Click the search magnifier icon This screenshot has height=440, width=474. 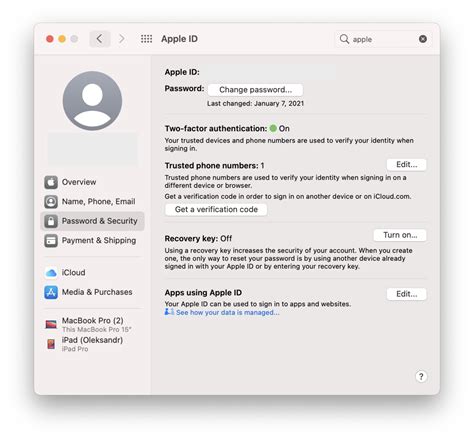[344, 39]
